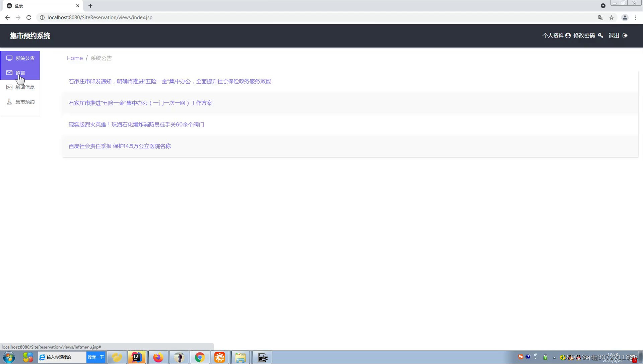Click 退出 to log out

click(x=614, y=35)
